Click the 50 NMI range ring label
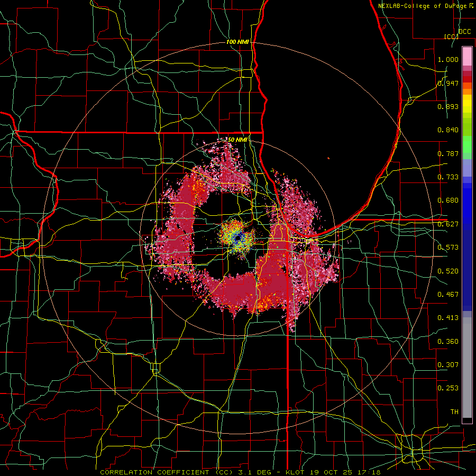 [x=237, y=140]
